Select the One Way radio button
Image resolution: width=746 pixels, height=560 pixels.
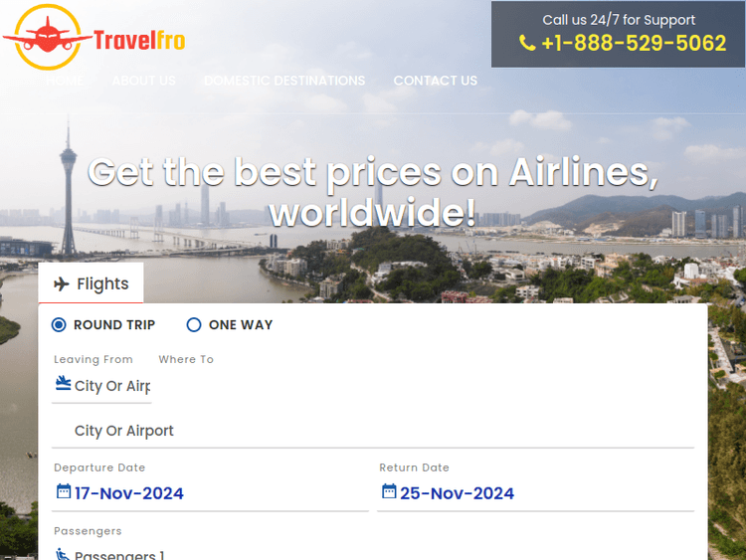[x=194, y=324]
